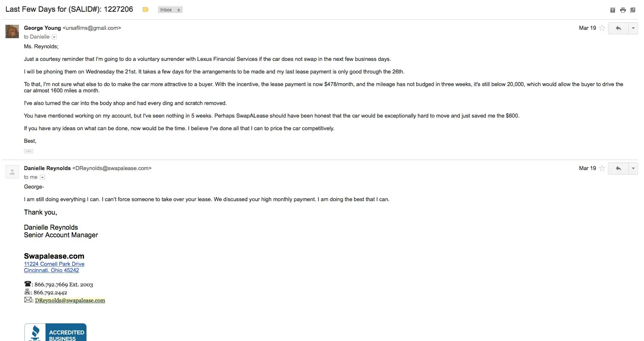Reply to George Young's message

618,28
